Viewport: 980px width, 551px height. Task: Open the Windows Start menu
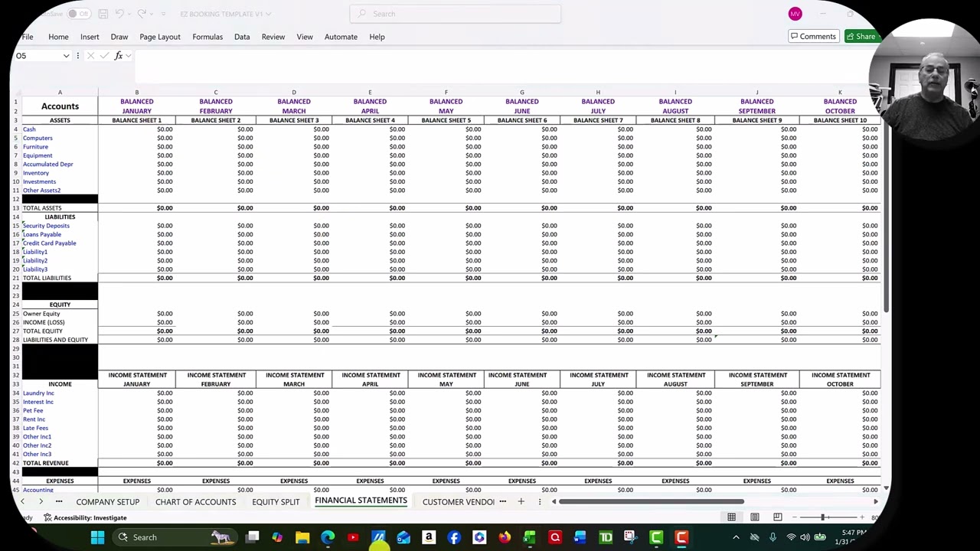97,537
